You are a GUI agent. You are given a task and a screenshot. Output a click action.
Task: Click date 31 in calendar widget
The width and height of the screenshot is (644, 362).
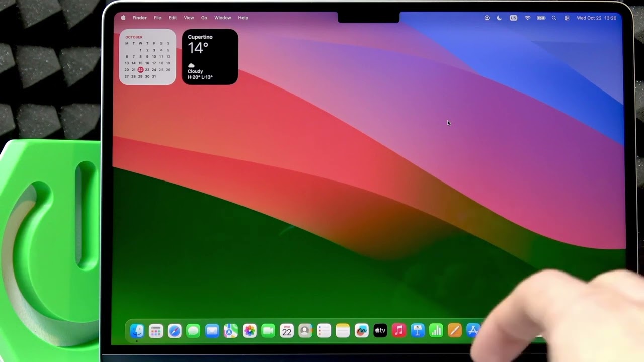point(154,76)
